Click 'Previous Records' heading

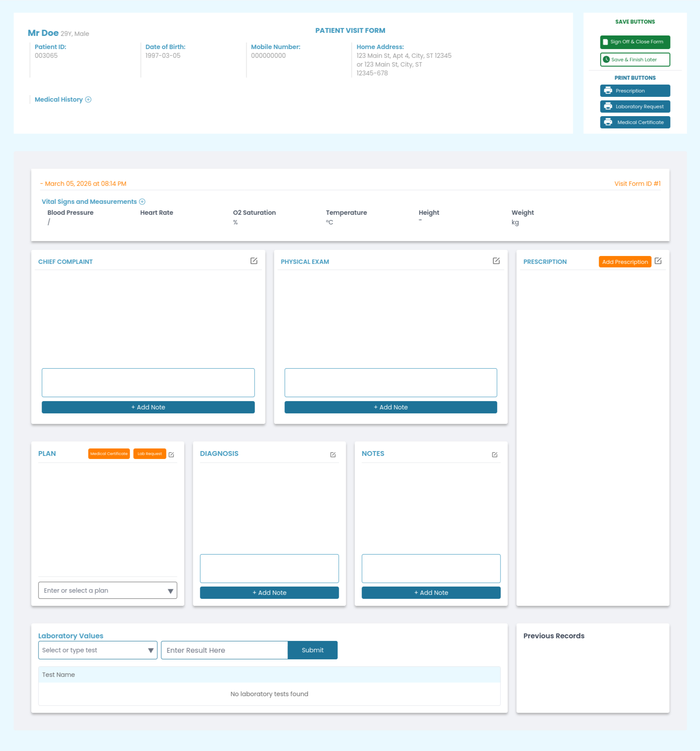click(554, 636)
